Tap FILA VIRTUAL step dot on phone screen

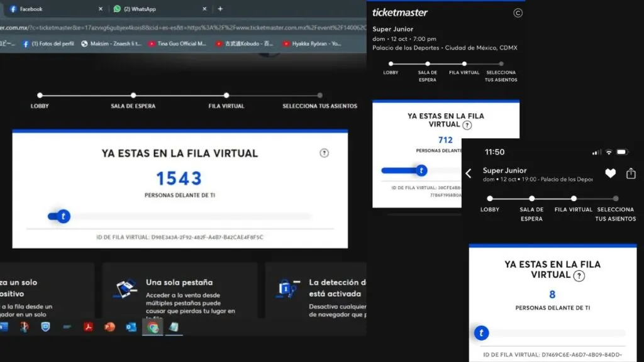pyautogui.click(x=574, y=198)
